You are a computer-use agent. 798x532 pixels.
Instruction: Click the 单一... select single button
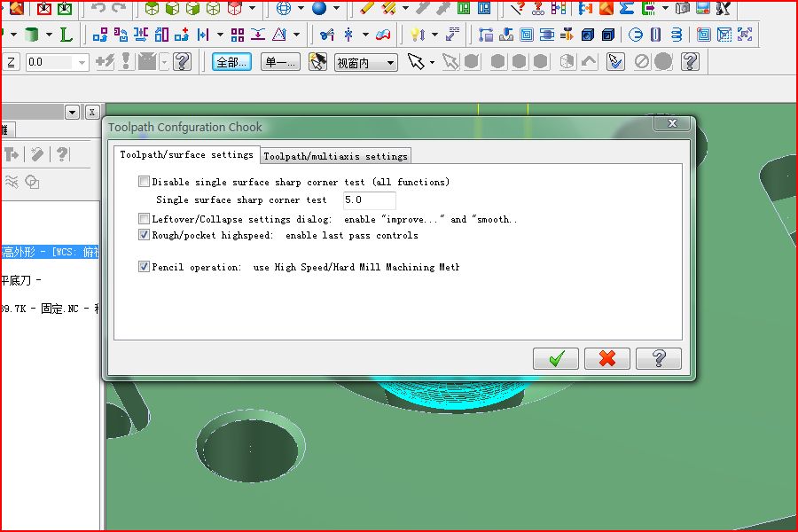(280, 62)
